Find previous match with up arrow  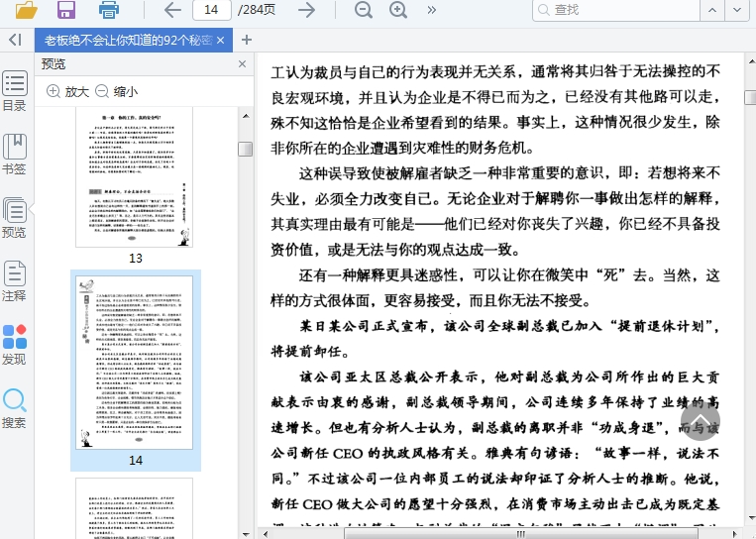click(x=712, y=10)
